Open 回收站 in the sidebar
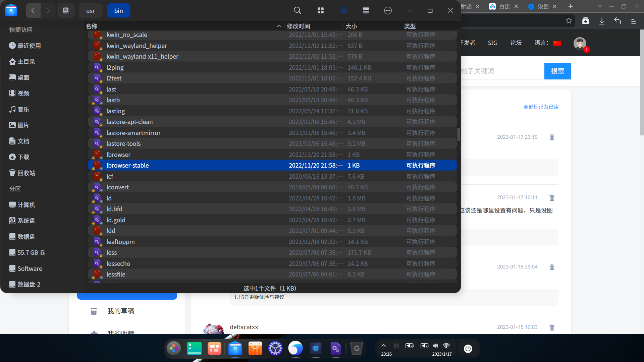The height and width of the screenshot is (362, 644). click(x=26, y=173)
